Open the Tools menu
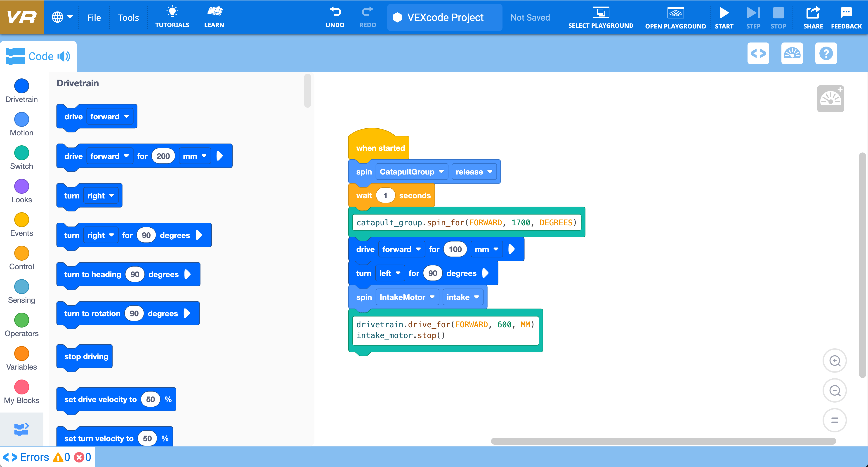Screen dimensions: 868x467 [x=128, y=18]
